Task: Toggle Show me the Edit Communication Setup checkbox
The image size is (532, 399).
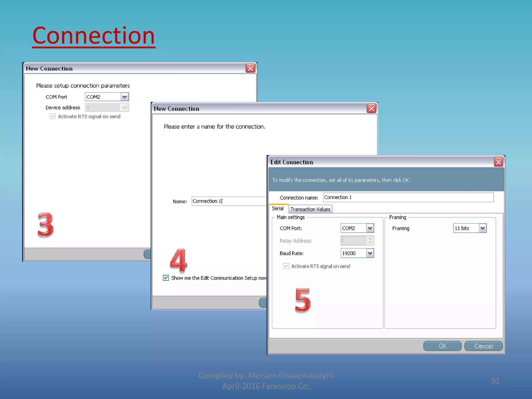Action: (x=166, y=278)
